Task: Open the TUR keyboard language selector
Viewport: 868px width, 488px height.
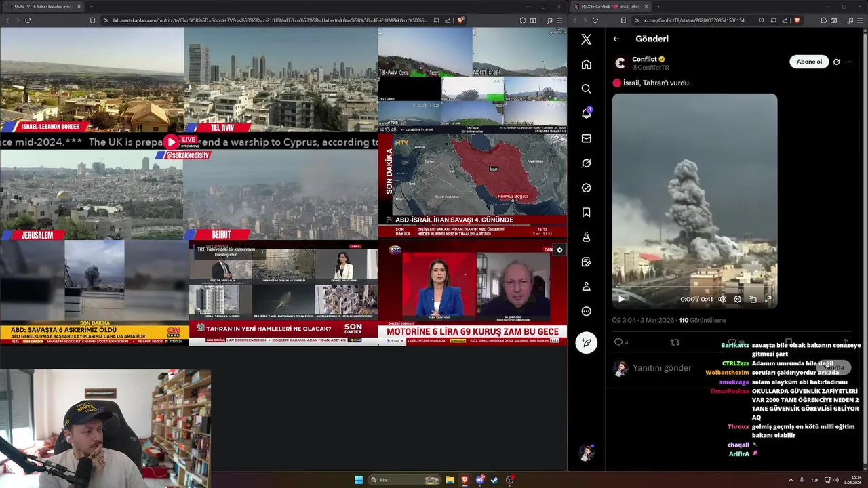Action: pyautogui.click(x=814, y=480)
